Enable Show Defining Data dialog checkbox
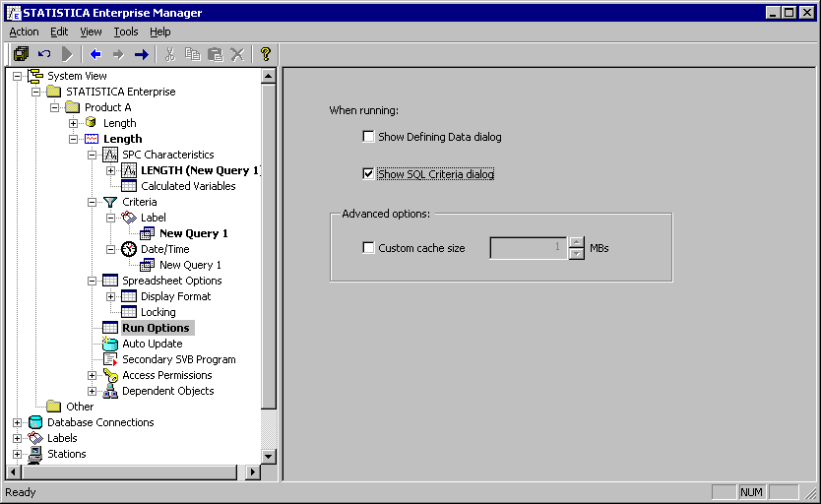Screen dimensions: 821x504 click(369, 137)
